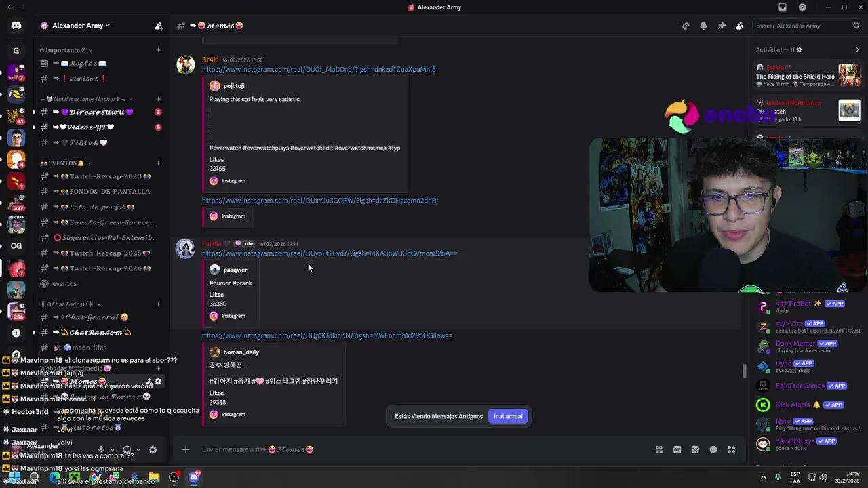Collapse Importante category
The width and height of the screenshot is (868, 488).
pos(66,50)
